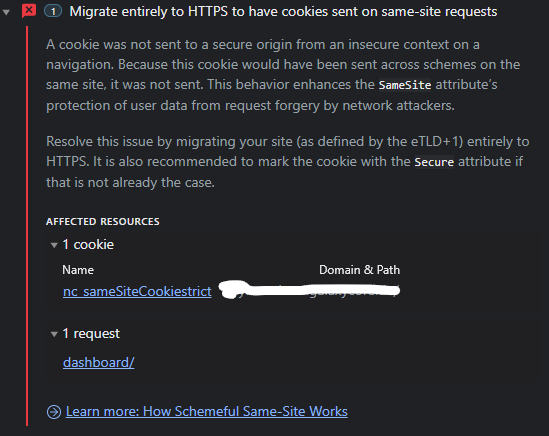The height and width of the screenshot is (436, 549).
Task: Open the dashboard/ request link
Action: [x=98, y=362]
